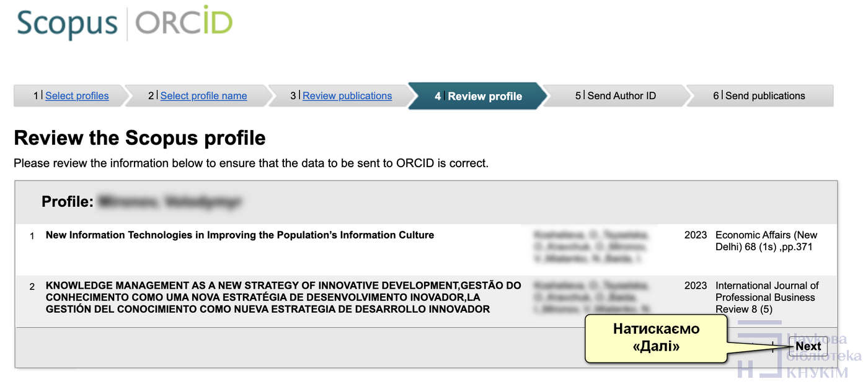Click the blurred authors of publication 2

coord(591,297)
